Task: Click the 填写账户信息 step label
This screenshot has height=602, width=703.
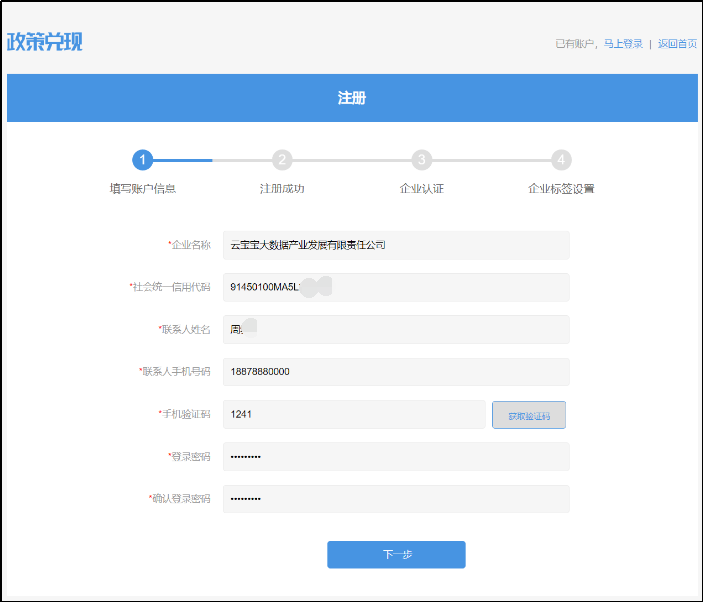Action: [x=143, y=189]
